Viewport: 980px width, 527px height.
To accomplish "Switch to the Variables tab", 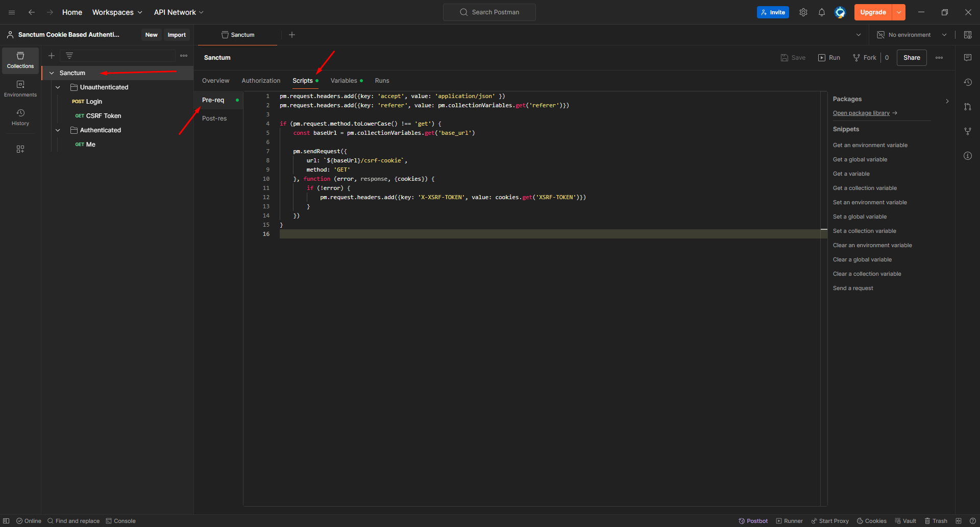I will [344, 81].
